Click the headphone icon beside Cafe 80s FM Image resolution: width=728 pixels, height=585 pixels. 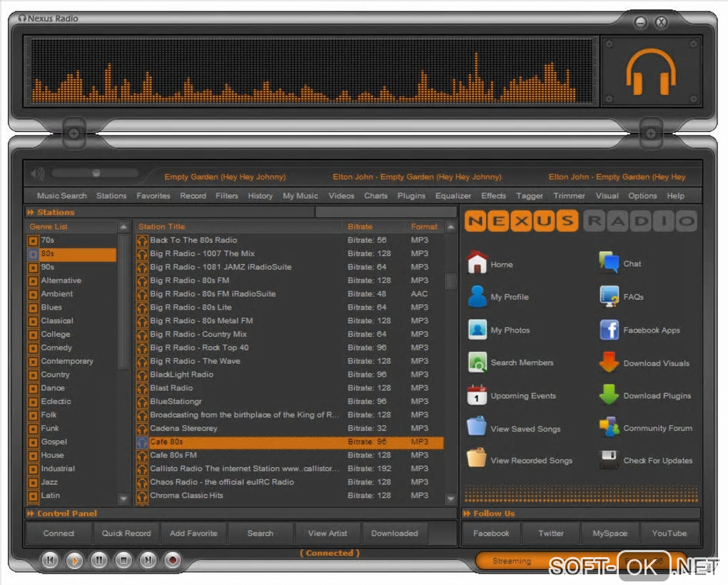[142, 456]
